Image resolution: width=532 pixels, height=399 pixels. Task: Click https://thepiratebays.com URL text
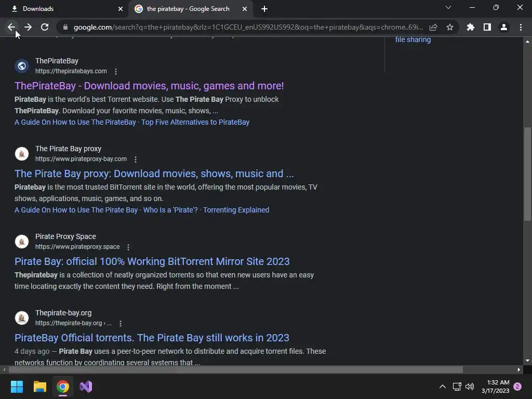pos(71,71)
